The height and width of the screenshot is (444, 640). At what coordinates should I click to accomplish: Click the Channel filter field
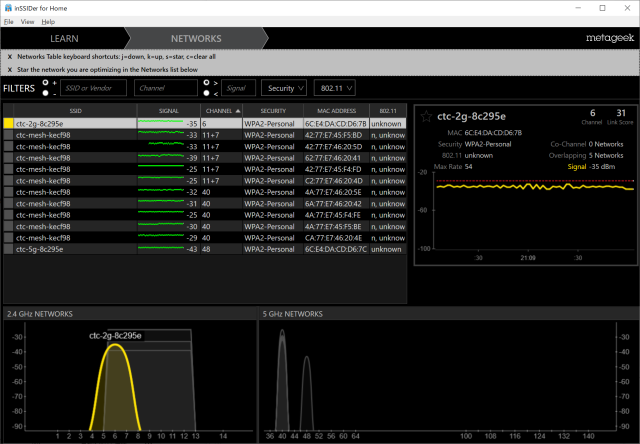tap(166, 88)
